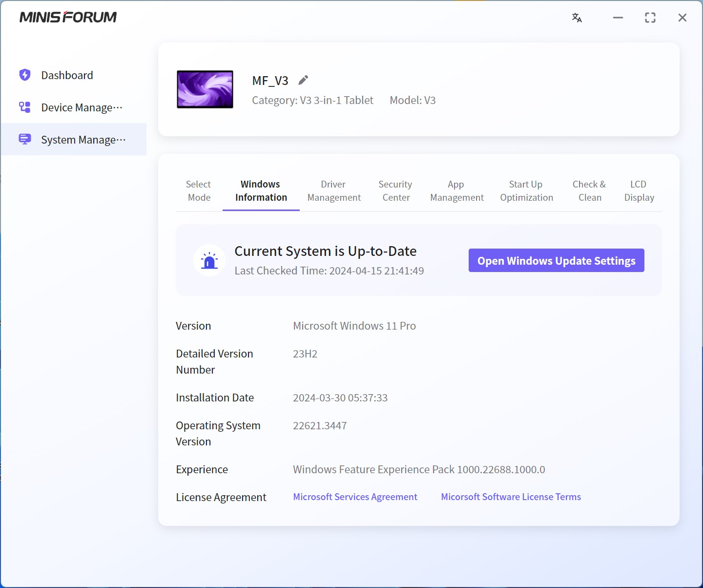Click the OS version 22621.3447 value
This screenshot has width=703, height=588.
tap(320, 425)
